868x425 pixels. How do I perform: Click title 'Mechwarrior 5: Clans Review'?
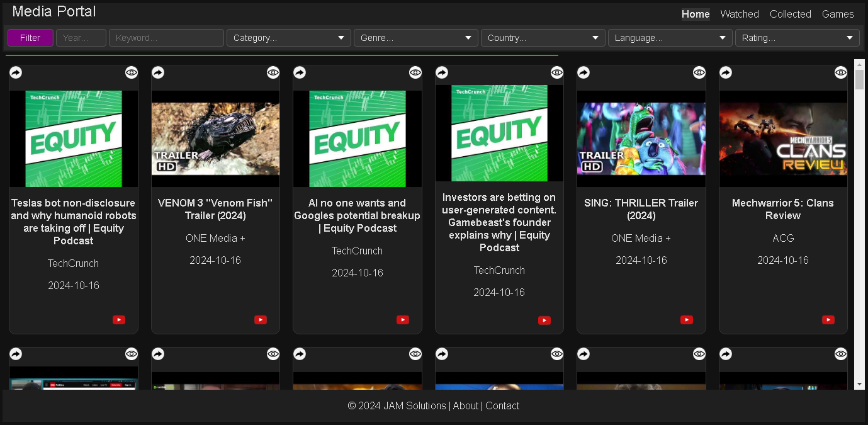tap(783, 209)
